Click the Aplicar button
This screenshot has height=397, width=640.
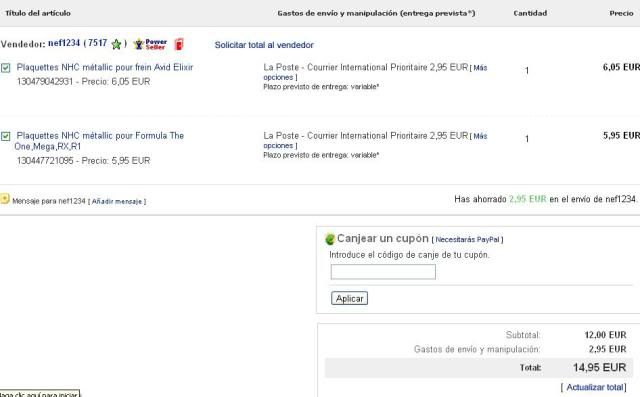[349, 298]
